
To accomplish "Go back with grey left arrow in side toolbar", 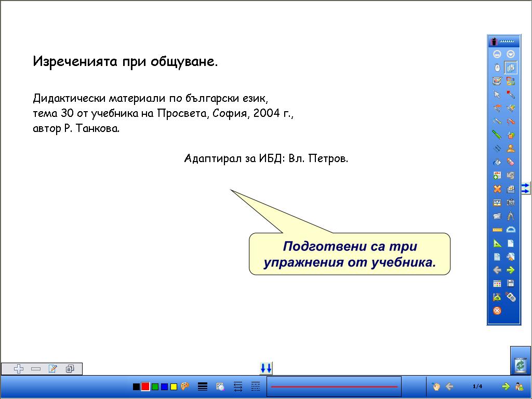I will 497,270.
